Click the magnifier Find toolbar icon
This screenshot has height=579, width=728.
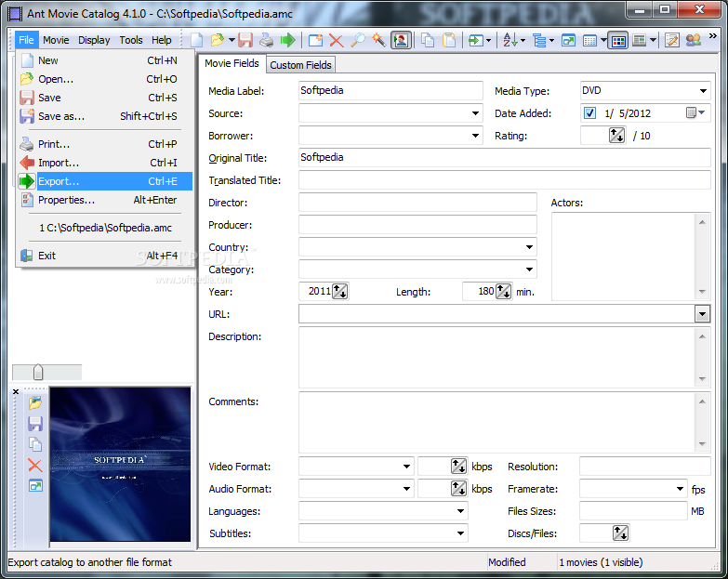point(358,40)
